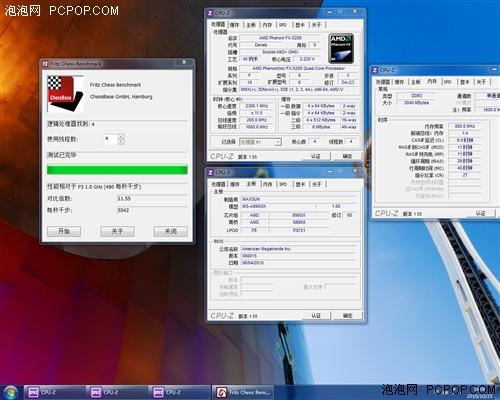Image resolution: width=500 pixels, height=400 pixels.
Task: Select 缓存 tab in the mainboard CPU-Z window
Action: (235, 184)
